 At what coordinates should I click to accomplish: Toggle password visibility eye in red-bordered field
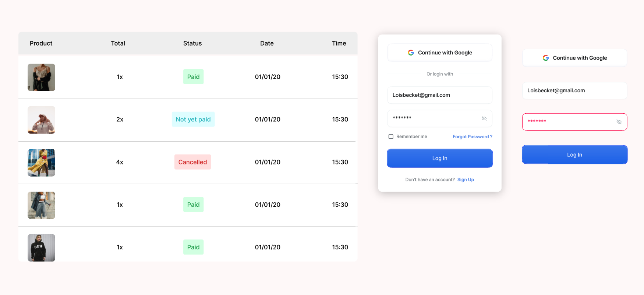coord(619,122)
